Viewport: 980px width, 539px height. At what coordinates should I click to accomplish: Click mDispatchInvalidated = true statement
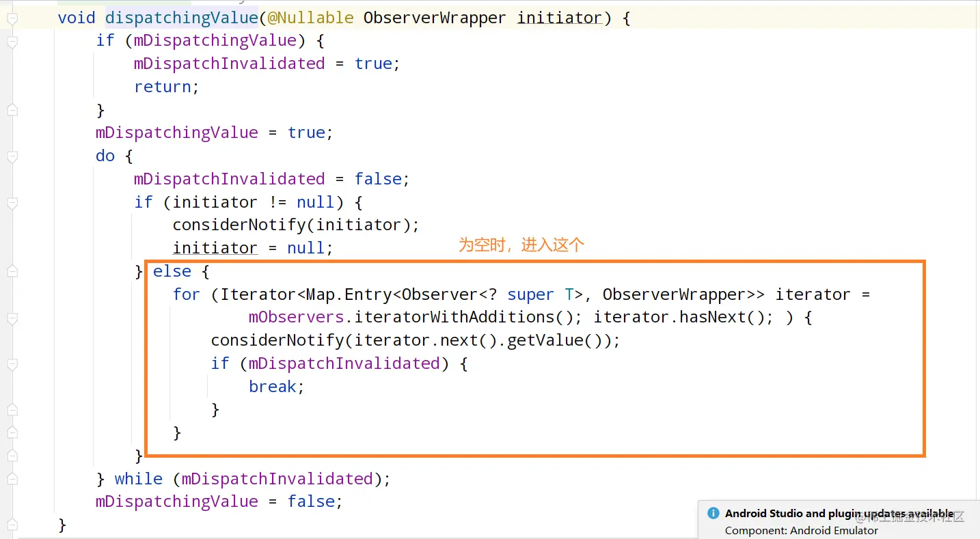pos(267,64)
